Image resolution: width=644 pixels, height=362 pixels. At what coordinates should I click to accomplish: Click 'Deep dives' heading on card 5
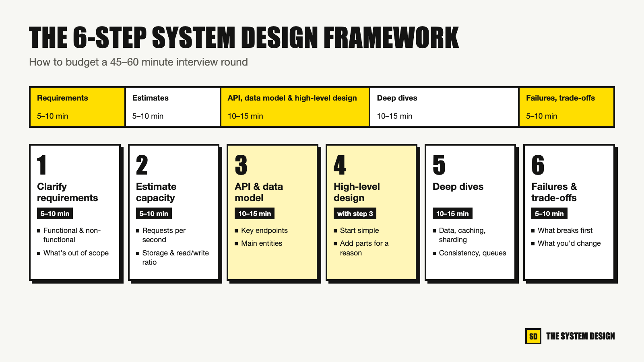click(458, 187)
